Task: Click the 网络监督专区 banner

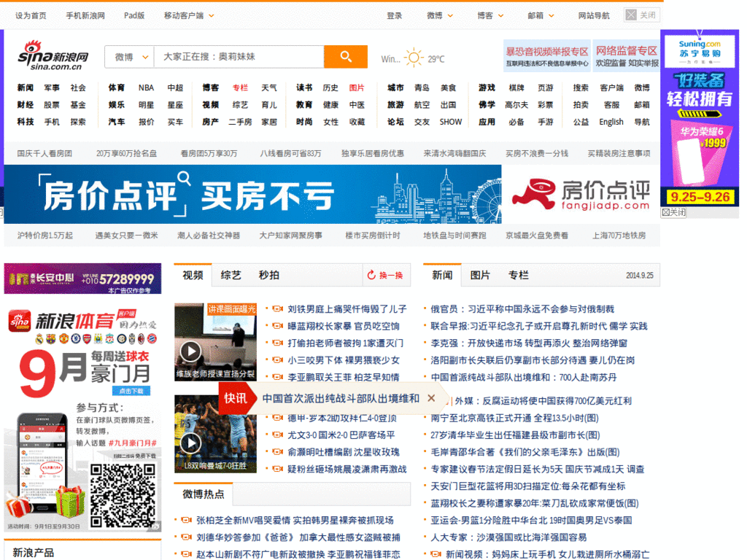Action: pos(627,56)
